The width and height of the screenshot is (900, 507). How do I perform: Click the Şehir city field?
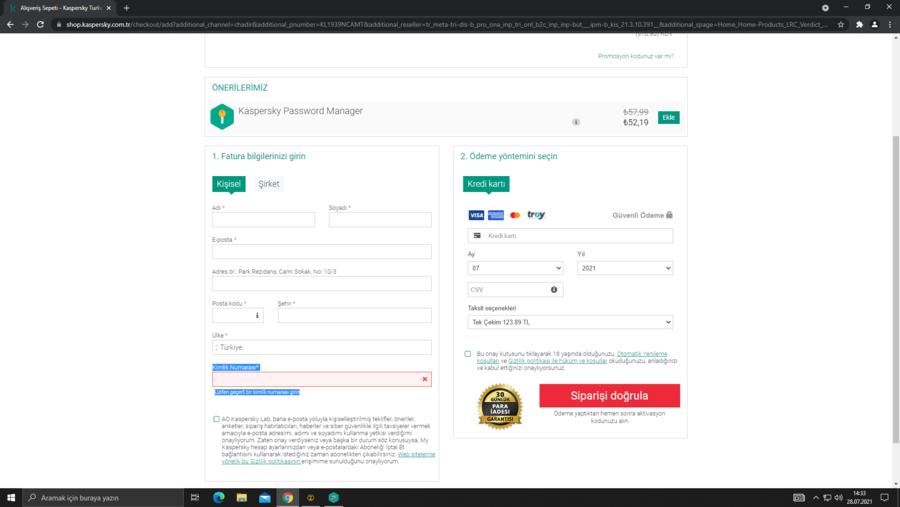pos(355,315)
